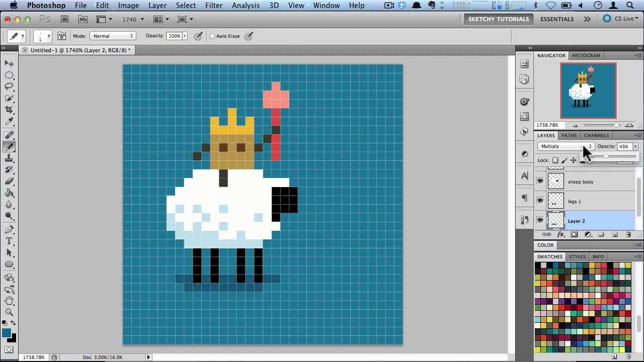Open the Filter menu
Viewport: 644px width, 362px height.
[x=214, y=6]
